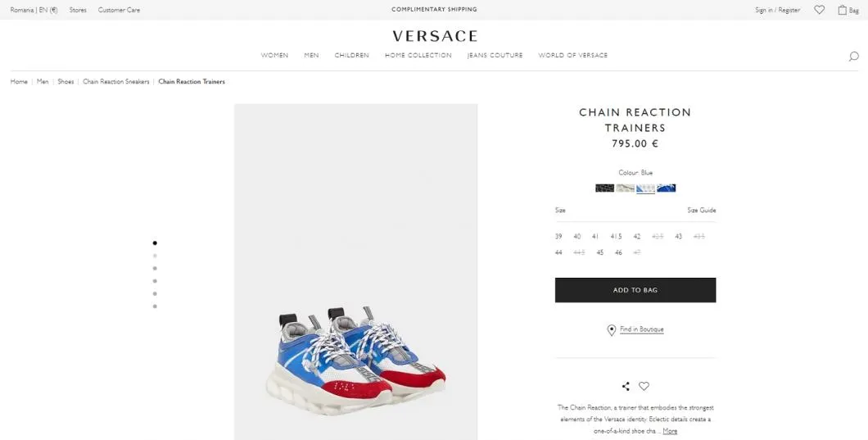Open Romania | EN (€) region selector
Screen dimensions: 868x440
(34, 10)
